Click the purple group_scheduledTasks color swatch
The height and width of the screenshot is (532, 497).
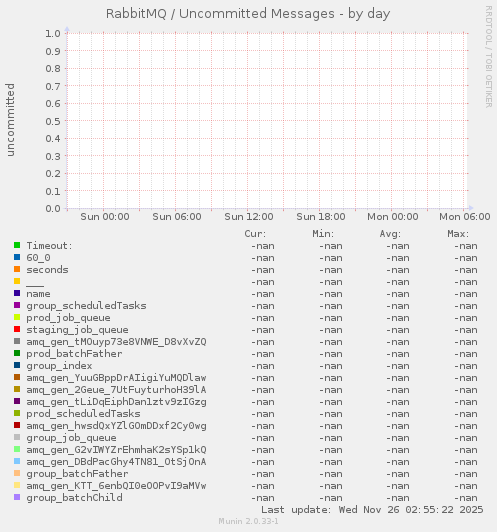tap(17, 305)
